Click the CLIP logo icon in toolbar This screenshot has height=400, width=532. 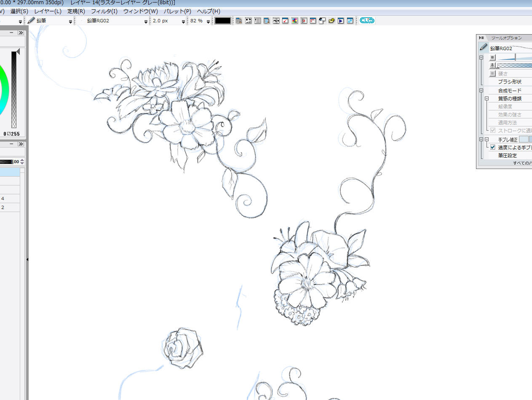(x=367, y=21)
